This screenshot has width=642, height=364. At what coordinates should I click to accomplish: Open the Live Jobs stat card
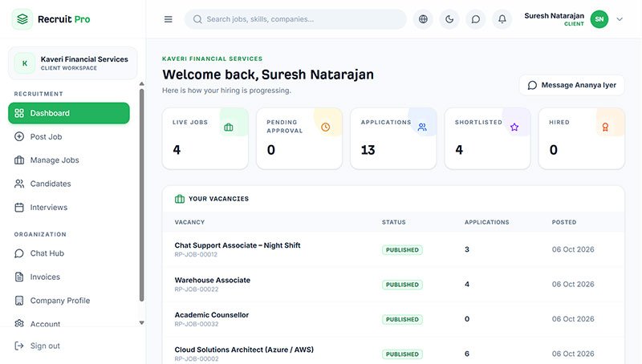[205, 139]
